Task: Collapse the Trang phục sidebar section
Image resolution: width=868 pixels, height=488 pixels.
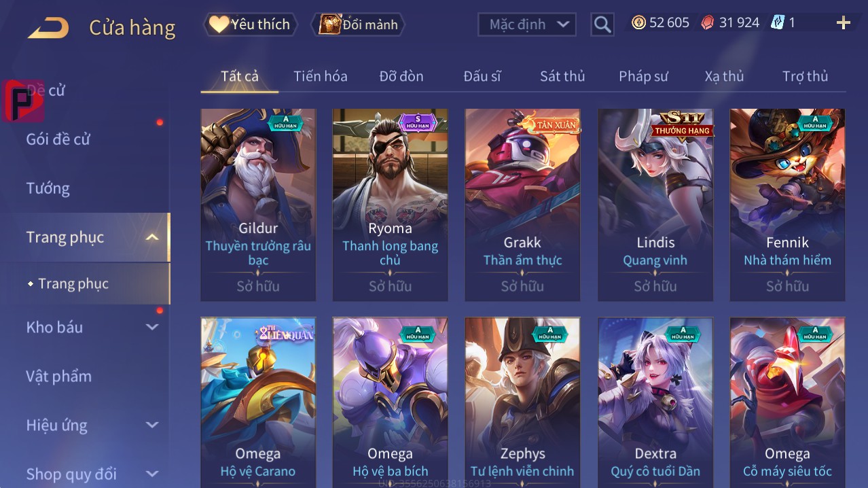Action: [152, 237]
